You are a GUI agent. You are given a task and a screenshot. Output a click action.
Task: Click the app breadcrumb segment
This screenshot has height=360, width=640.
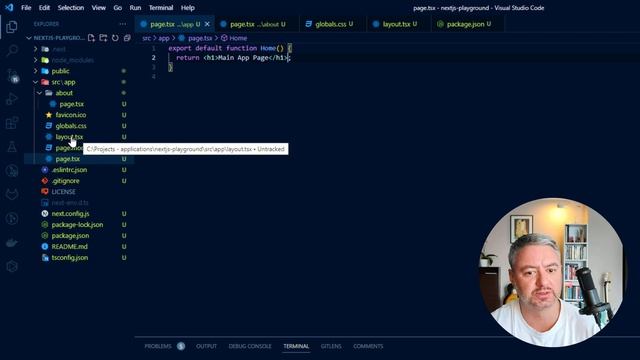point(164,38)
